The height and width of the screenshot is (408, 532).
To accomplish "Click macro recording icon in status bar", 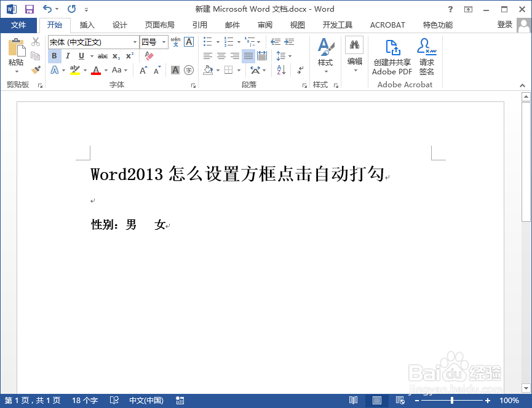I will (x=180, y=401).
